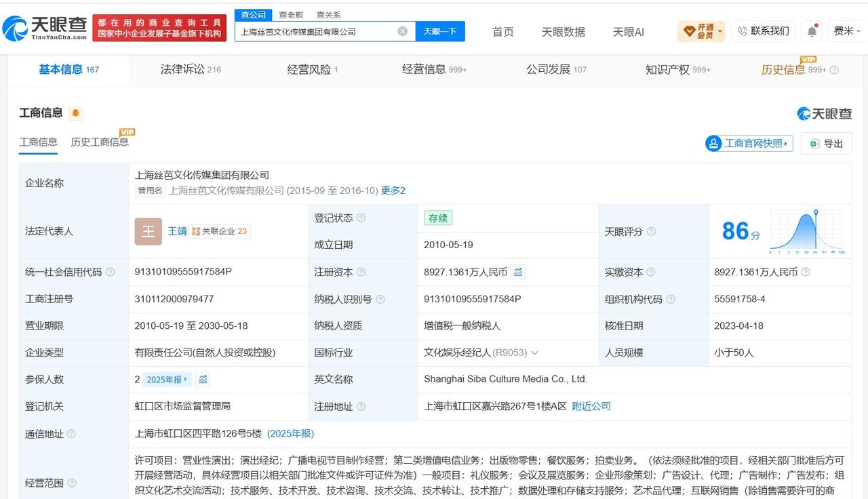The height and width of the screenshot is (499, 868).
Task: Switch to 历史工商信息 sub-tab
Action: click(100, 142)
